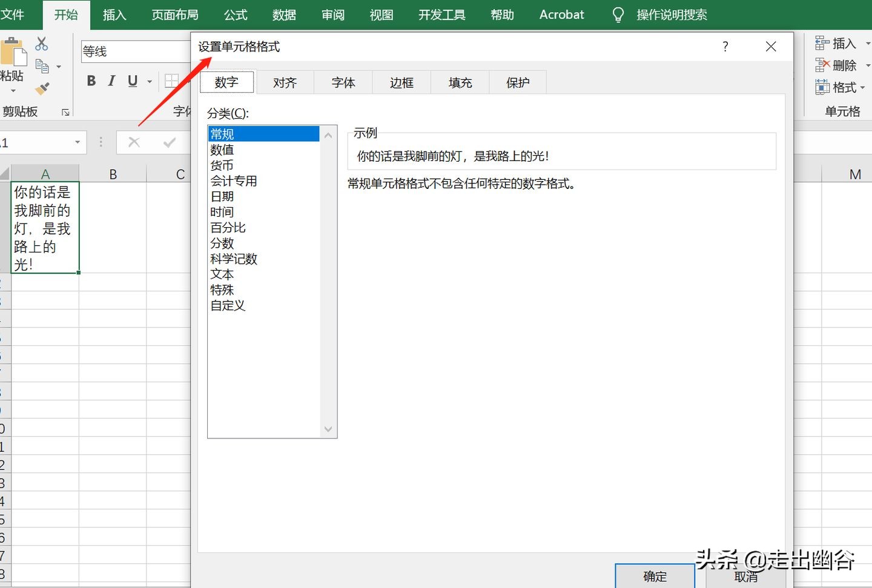This screenshot has height=588, width=872.
Task: Expand the 格式 dropdown arrow
Action: [862, 88]
